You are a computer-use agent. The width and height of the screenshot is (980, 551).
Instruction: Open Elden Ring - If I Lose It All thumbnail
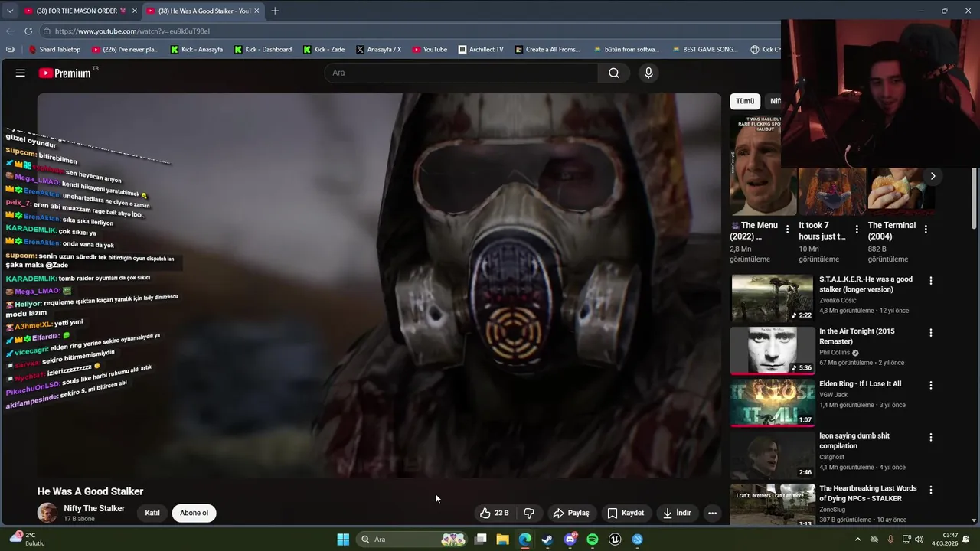pos(773,403)
